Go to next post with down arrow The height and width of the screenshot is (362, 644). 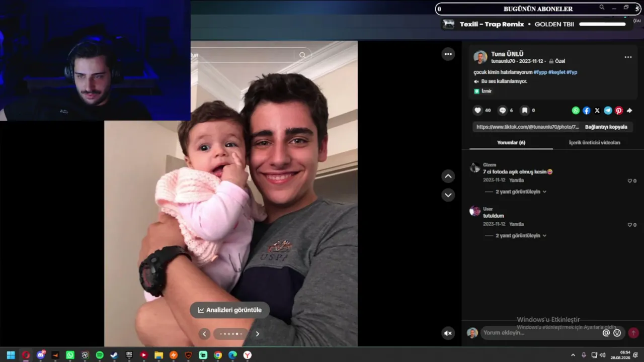448,195
